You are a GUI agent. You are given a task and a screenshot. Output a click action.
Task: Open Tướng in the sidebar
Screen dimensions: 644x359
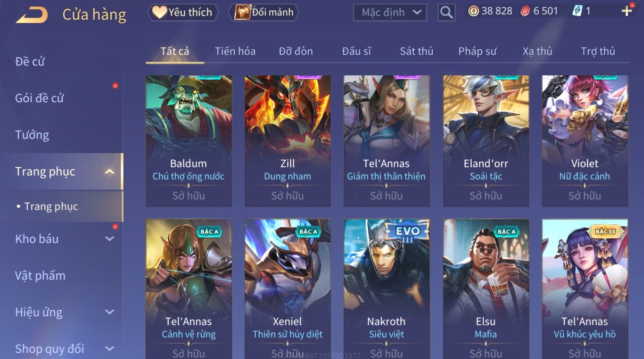pos(32,135)
